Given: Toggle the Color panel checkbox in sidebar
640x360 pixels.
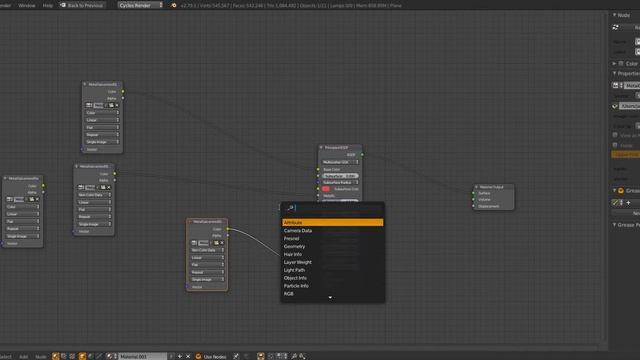Looking at the screenshot, I should pos(621,64).
